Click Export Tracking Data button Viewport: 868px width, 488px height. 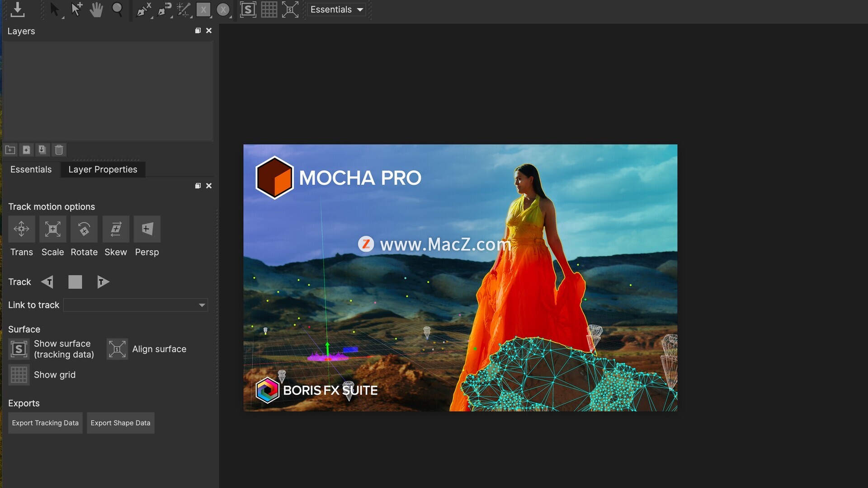pos(45,423)
